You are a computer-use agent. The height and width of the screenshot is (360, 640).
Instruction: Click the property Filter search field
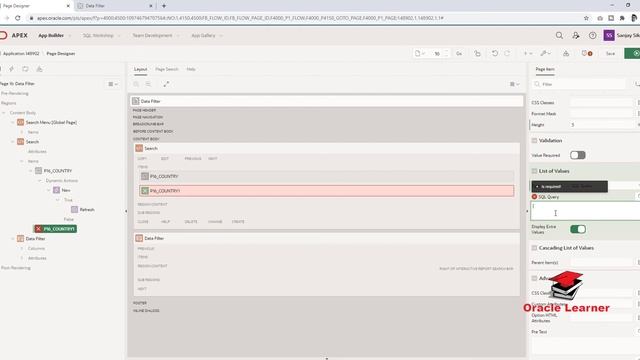pos(579,84)
